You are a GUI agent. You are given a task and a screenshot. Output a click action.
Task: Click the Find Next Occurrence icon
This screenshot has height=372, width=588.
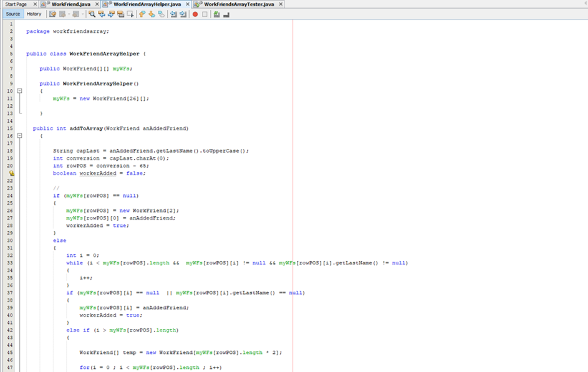point(112,14)
